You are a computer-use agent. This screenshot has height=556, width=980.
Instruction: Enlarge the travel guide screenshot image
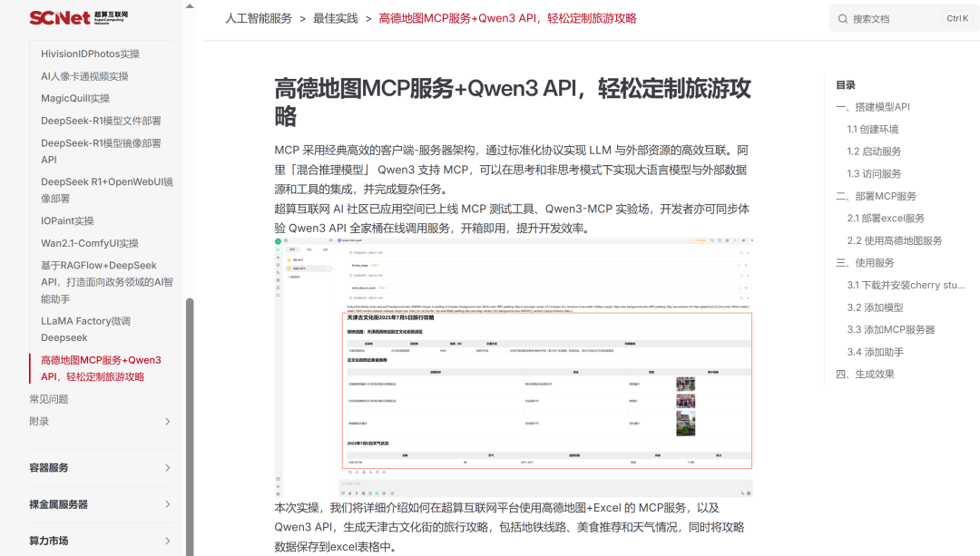[x=513, y=367]
